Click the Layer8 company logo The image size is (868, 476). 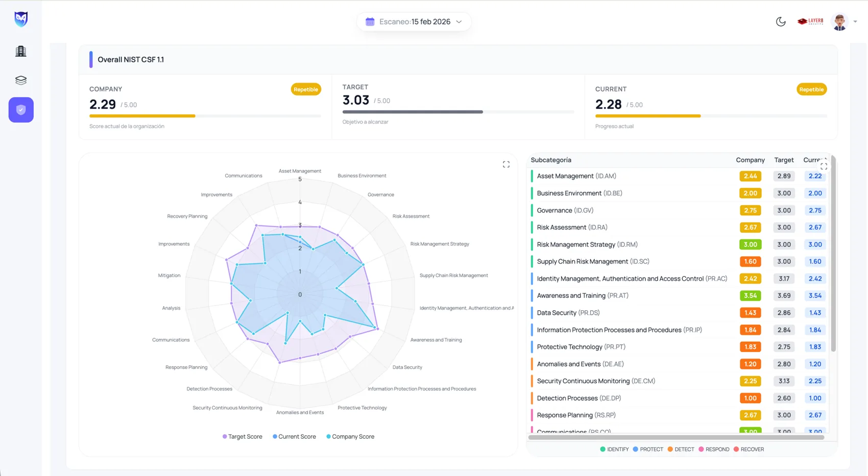[x=810, y=21]
